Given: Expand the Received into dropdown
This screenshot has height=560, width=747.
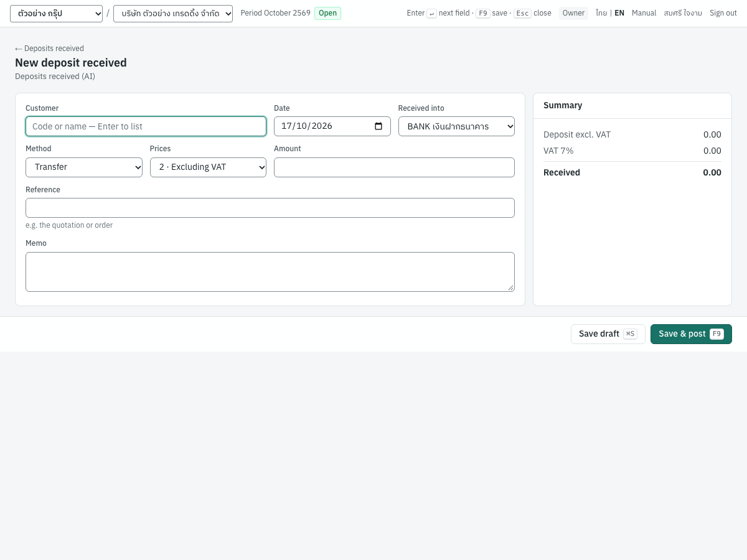Looking at the screenshot, I should [x=456, y=126].
